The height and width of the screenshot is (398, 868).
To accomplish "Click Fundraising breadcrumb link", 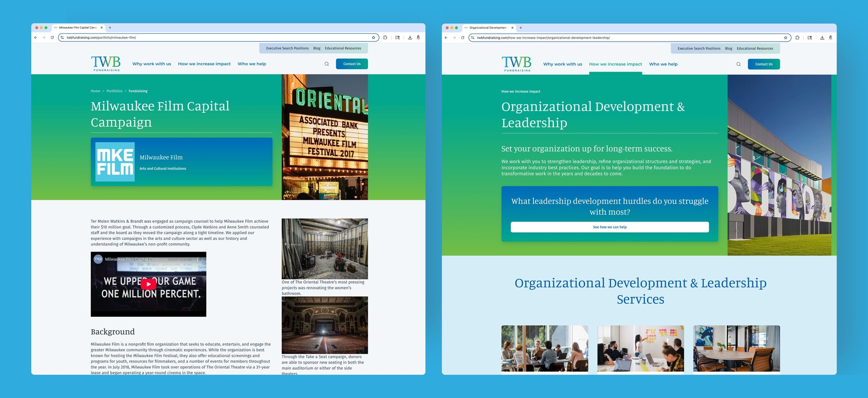I will click(138, 91).
